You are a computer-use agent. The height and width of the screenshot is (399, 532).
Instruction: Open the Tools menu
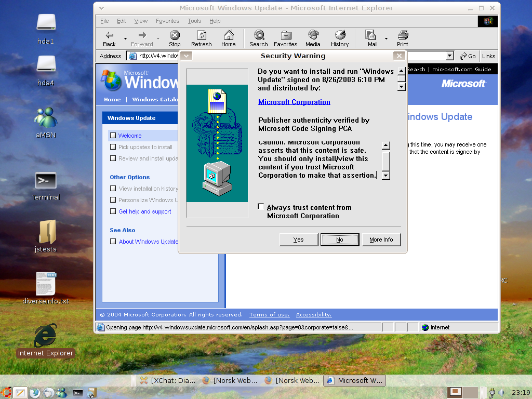[x=194, y=21]
